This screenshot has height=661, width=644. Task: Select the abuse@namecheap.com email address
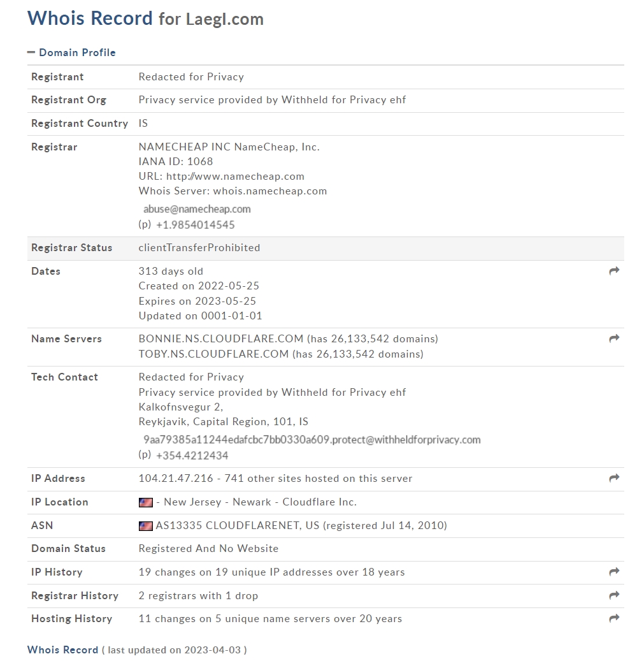[197, 209]
